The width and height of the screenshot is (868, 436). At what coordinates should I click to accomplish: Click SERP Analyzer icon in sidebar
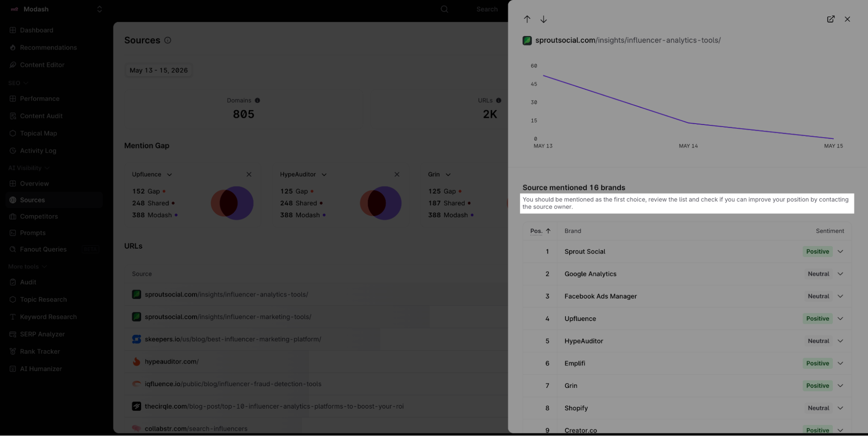click(13, 334)
